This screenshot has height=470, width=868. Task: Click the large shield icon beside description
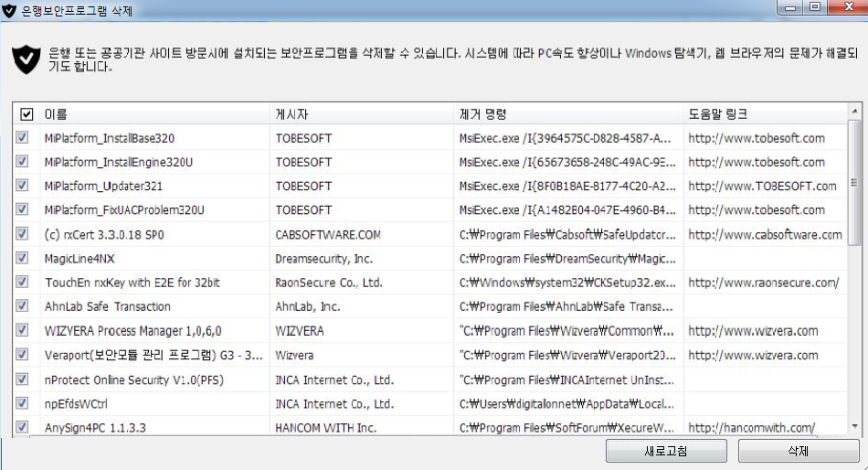click(x=26, y=59)
